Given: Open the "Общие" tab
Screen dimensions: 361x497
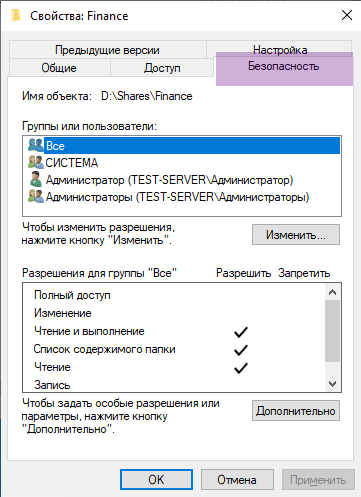Looking at the screenshot, I should pyautogui.click(x=60, y=68).
